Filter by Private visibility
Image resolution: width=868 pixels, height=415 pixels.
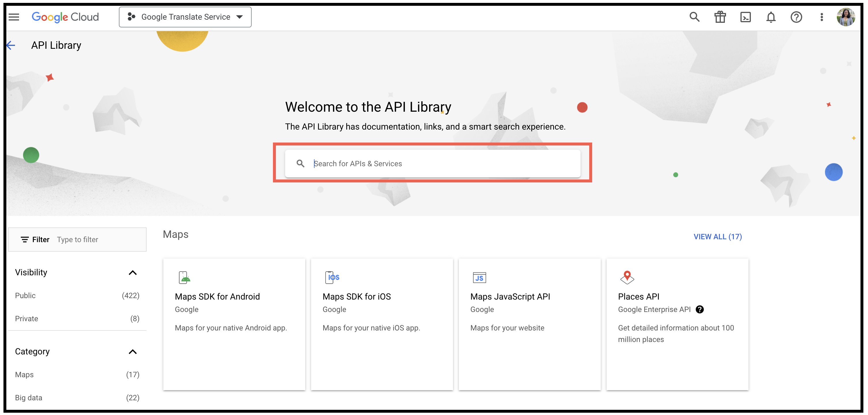(77, 319)
